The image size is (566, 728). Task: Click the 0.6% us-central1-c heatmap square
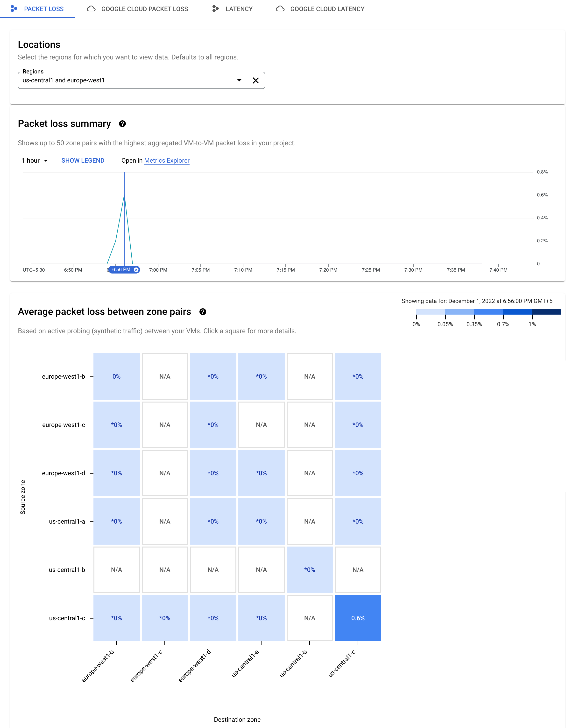point(358,618)
